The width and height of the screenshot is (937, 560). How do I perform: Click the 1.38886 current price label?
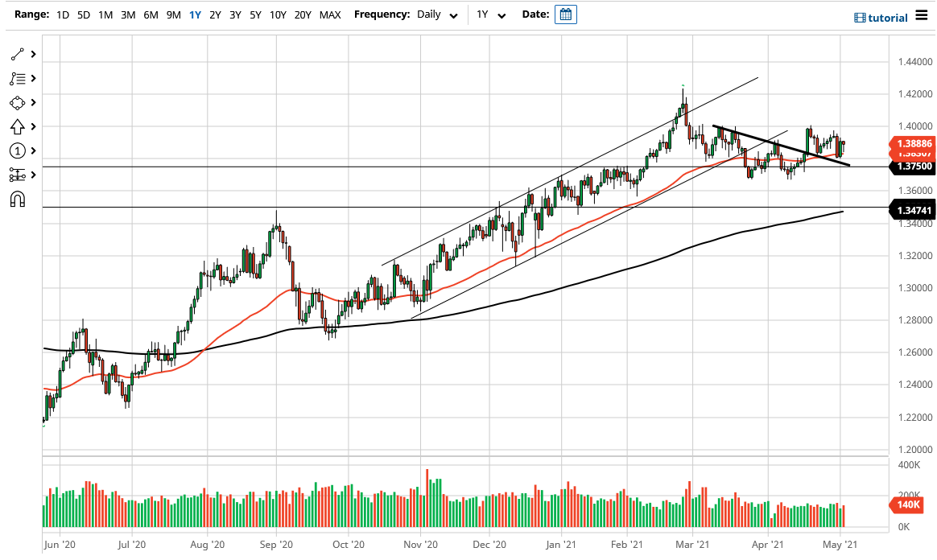coord(913,143)
